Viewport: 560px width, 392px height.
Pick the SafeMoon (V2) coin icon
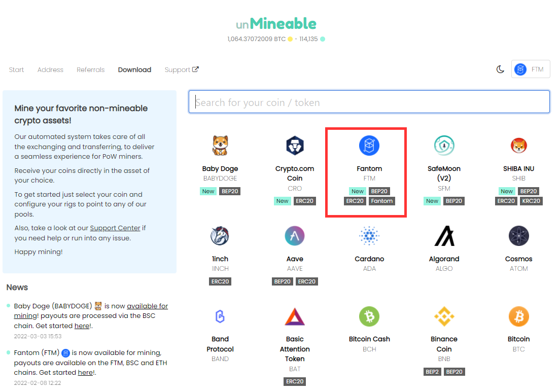pyautogui.click(x=444, y=146)
